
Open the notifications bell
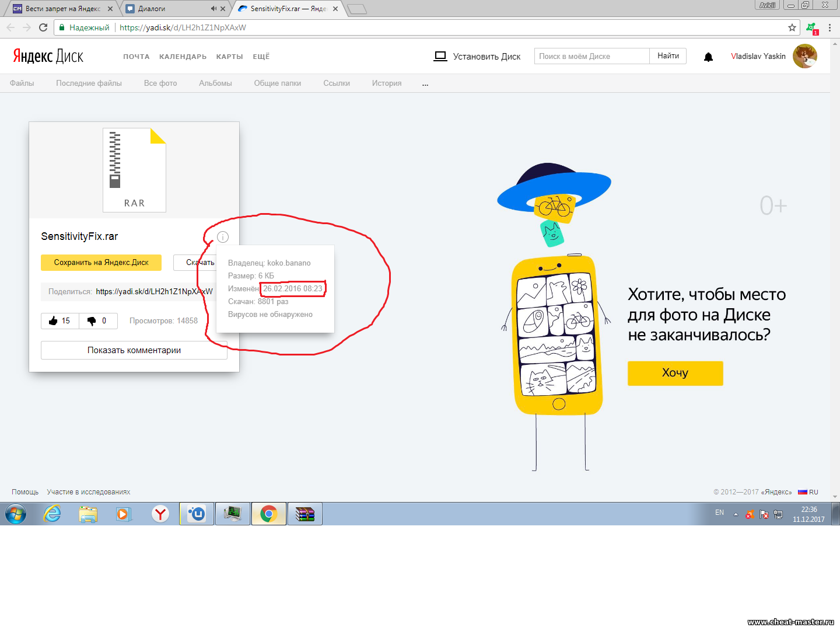[x=708, y=57]
